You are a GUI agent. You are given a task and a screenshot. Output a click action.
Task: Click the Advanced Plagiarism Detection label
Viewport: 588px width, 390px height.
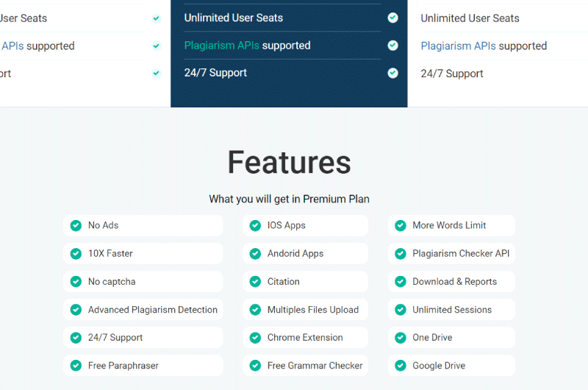pos(153,310)
